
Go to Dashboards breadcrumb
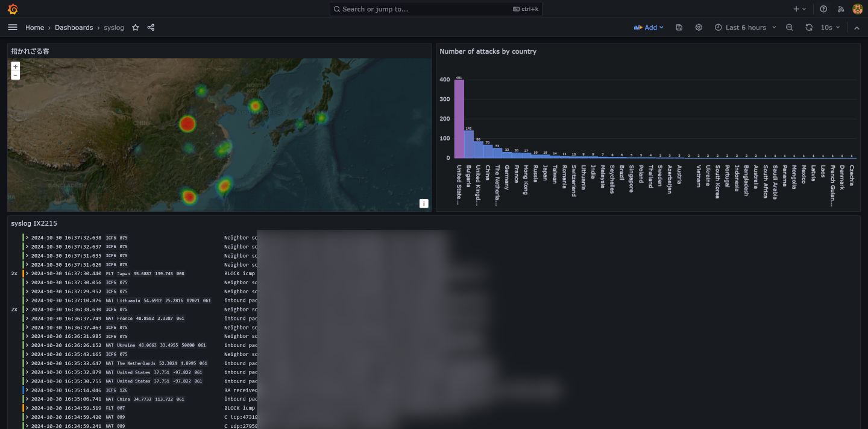74,28
